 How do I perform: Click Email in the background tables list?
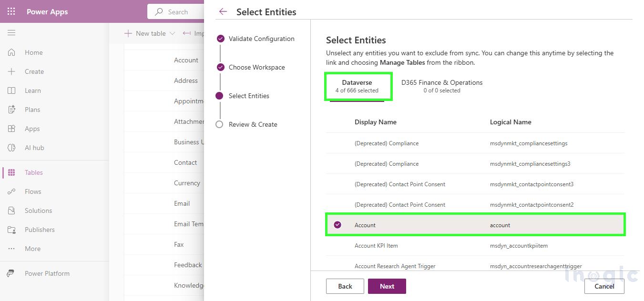(182, 203)
